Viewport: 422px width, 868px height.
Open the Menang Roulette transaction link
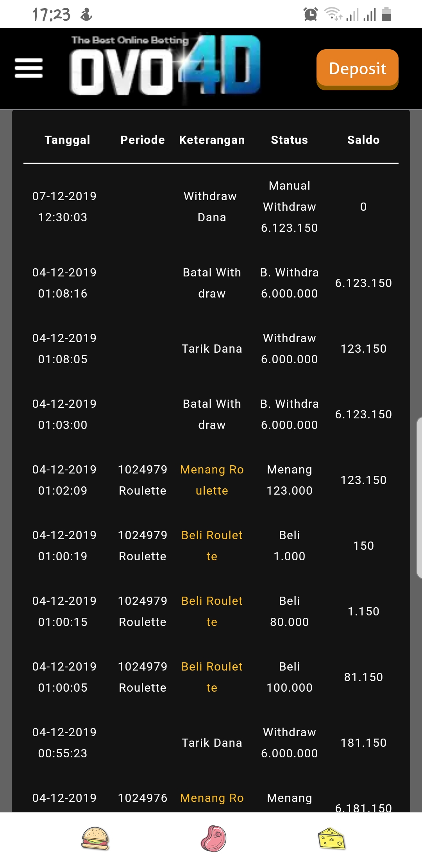[212, 480]
